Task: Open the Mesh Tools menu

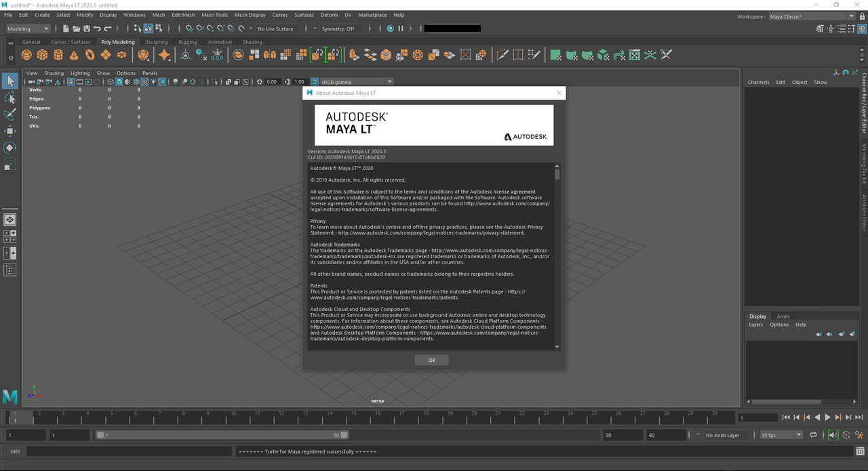Action: [214, 14]
